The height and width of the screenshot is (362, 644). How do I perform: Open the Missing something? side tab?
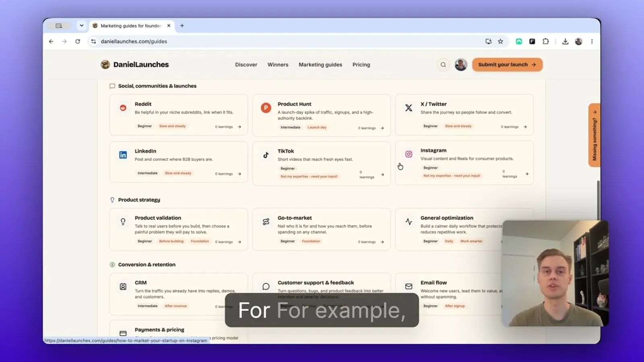[x=594, y=135]
